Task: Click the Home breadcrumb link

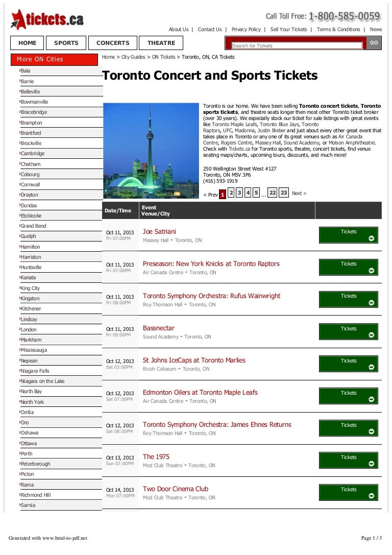Action: (x=108, y=57)
